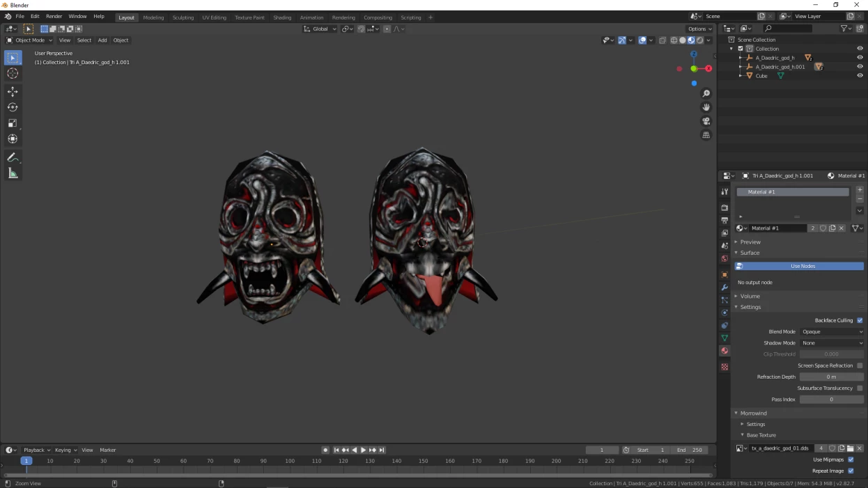Disable Backface Culling checkbox

pyautogui.click(x=860, y=320)
